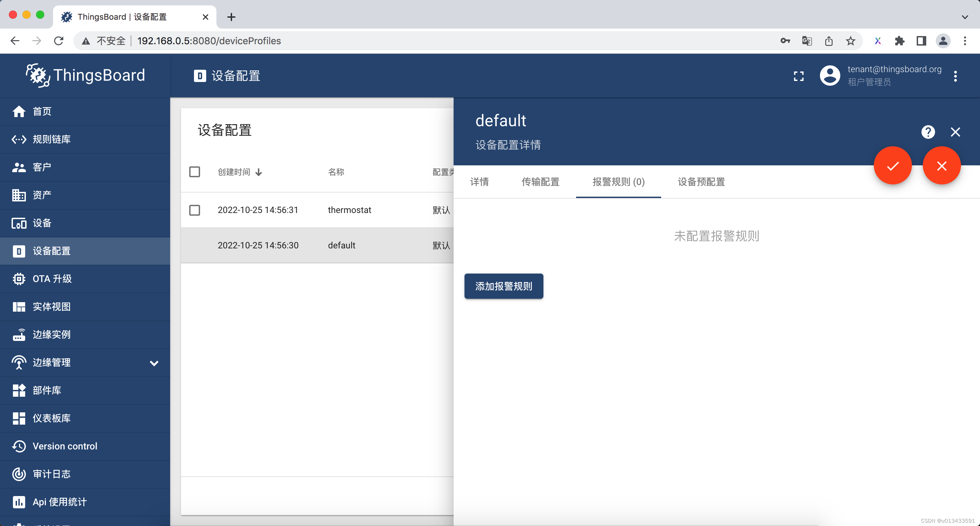Click the 设备配置 page title in header
The height and width of the screenshot is (526, 980).
click(236, 76)
